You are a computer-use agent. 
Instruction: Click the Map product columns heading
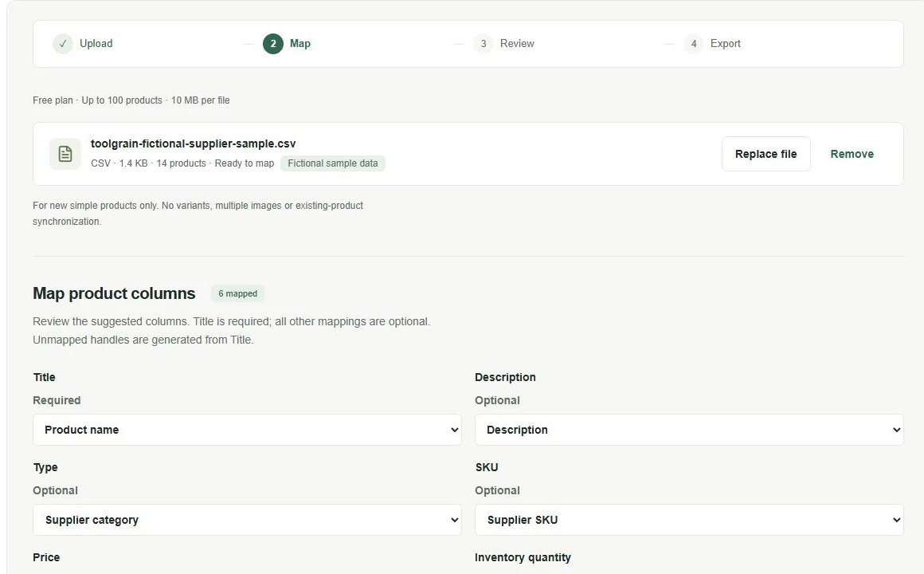pyautogui.click(x=114, y=293)
